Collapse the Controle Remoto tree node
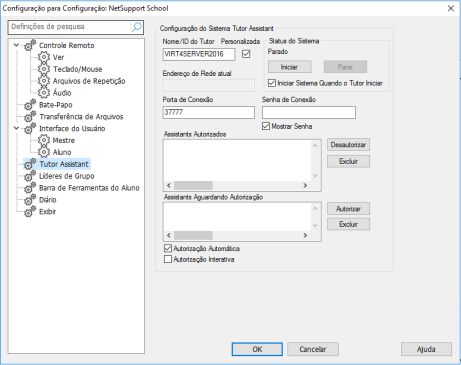This screenshot has height=365, width=461. 16,45
